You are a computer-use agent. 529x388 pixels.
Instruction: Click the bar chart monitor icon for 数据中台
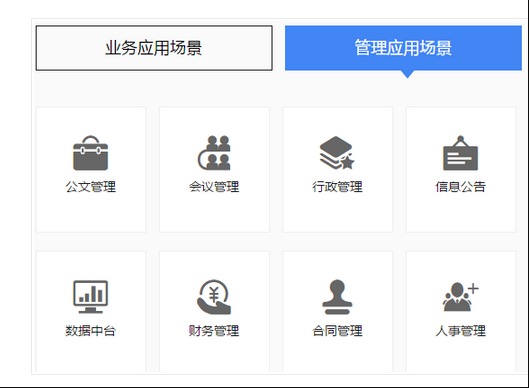[91, 297]
